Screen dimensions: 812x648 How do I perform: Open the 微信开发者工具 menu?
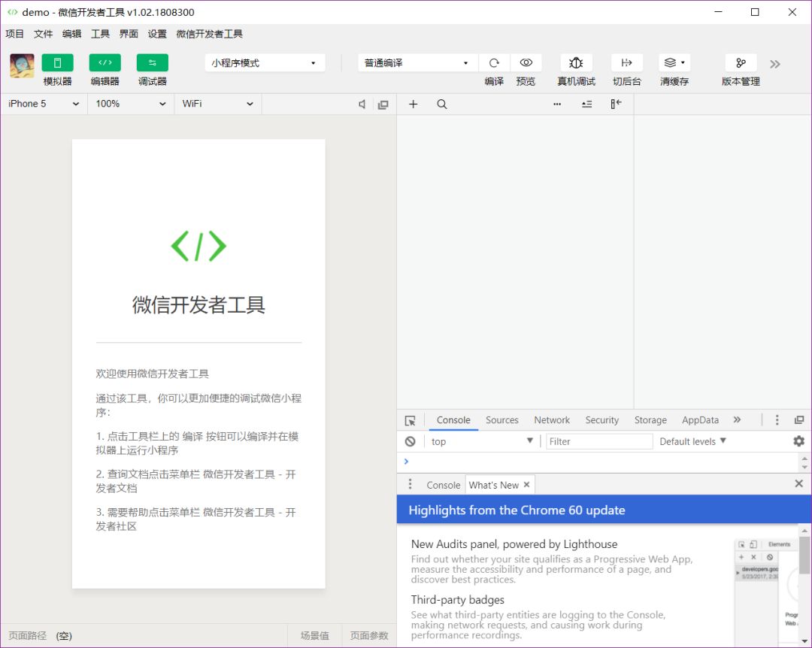coord(209,34)
